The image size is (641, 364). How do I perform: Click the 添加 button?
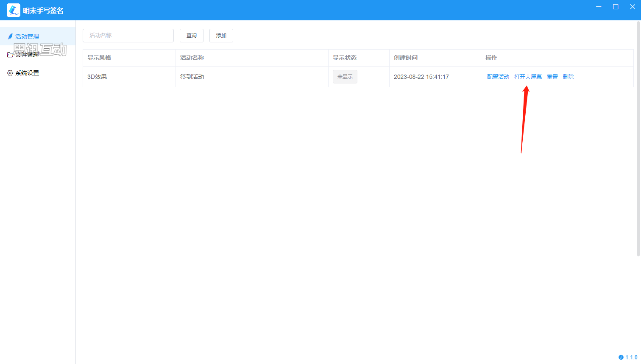click(x=221, y=36)
